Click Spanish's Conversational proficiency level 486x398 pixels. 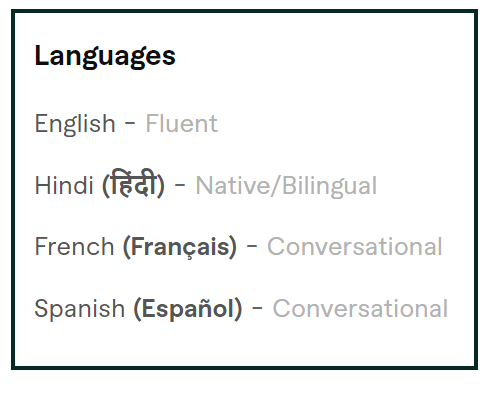(360, 309)
